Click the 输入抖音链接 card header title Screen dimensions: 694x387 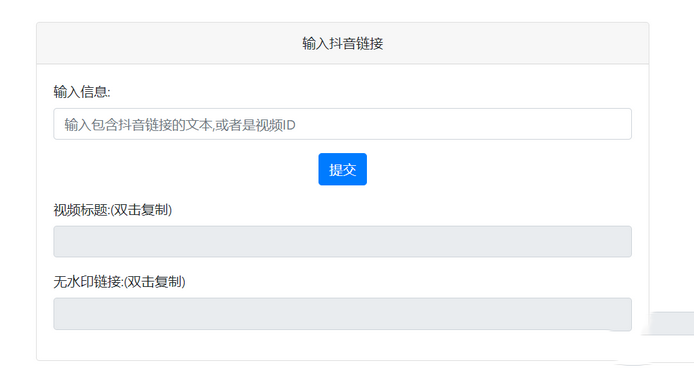pyautogui.click(x=343, y=43)
